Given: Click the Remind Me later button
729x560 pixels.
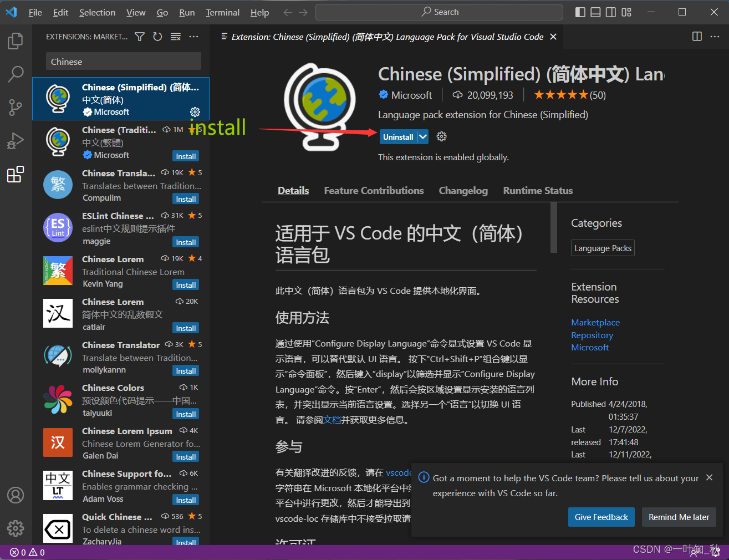Looking at the screenshot, I should [x=679, y=517].
